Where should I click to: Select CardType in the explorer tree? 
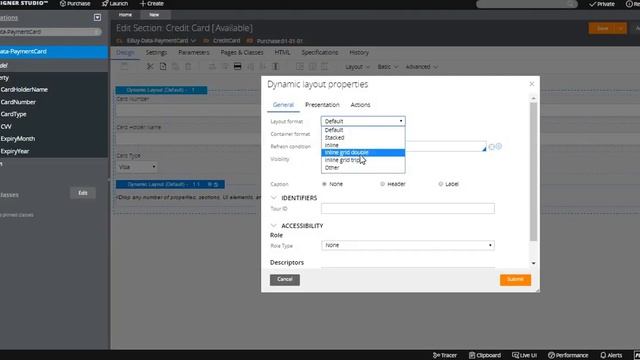point(13,114)
